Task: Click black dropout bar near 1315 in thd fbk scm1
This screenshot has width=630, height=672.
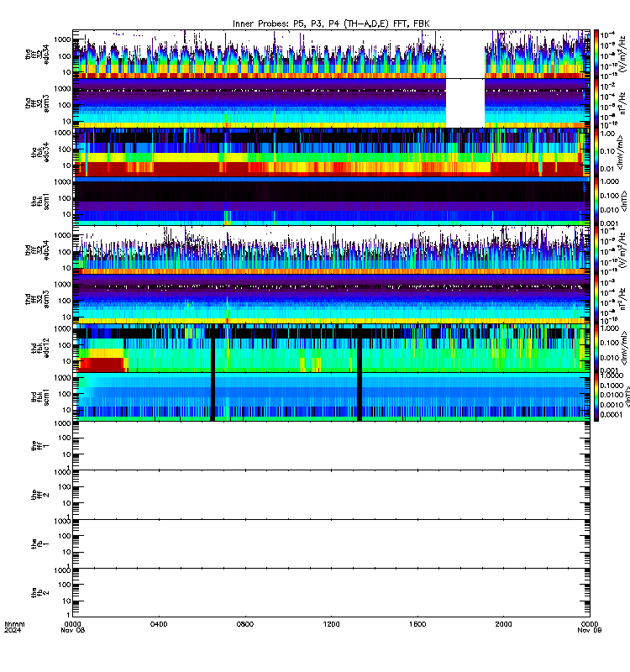Action: point(360,396)
